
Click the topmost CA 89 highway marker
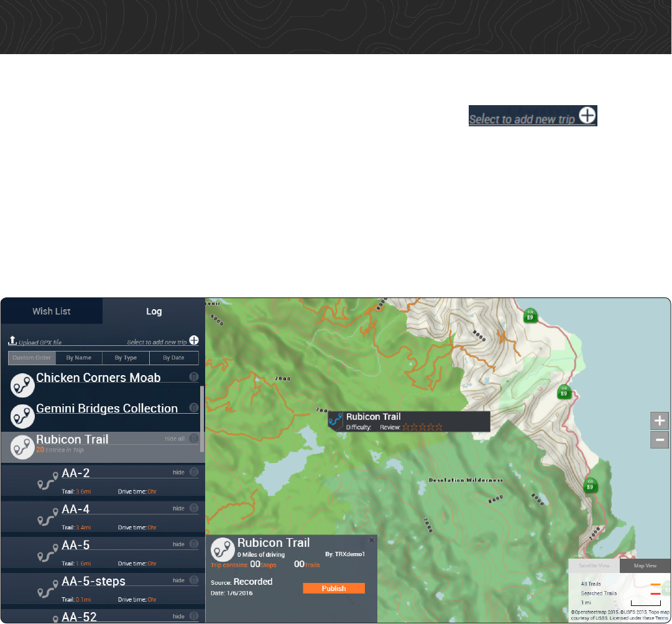coord(530,315)
